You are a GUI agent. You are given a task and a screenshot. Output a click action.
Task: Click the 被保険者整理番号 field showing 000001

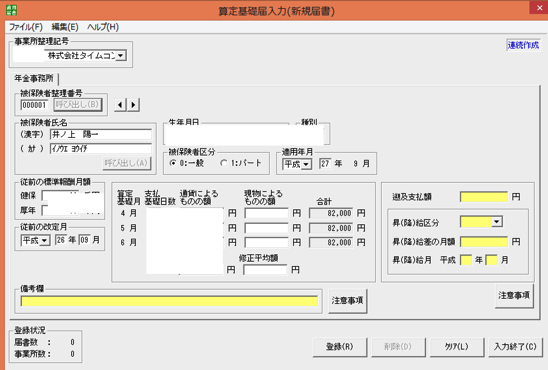[x=34, y=105]
